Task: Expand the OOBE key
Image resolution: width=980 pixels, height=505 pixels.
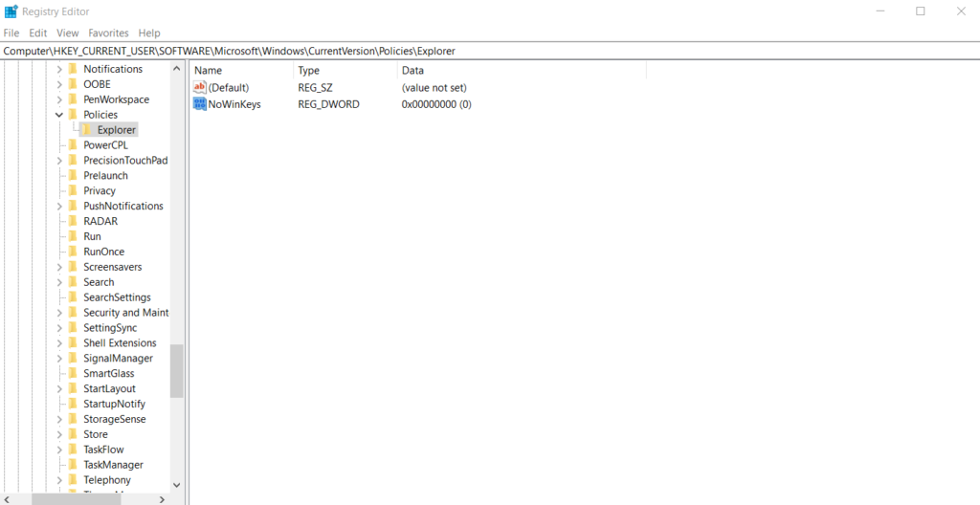Action: (59, 84)
